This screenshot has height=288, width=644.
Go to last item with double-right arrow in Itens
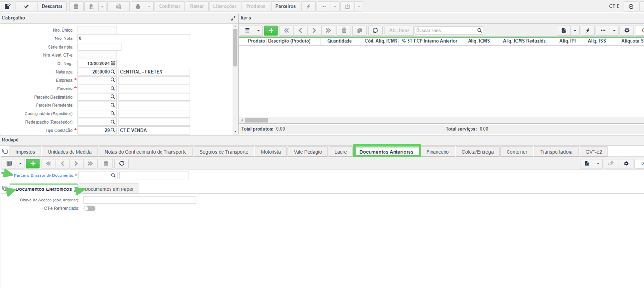click(328, 30)
